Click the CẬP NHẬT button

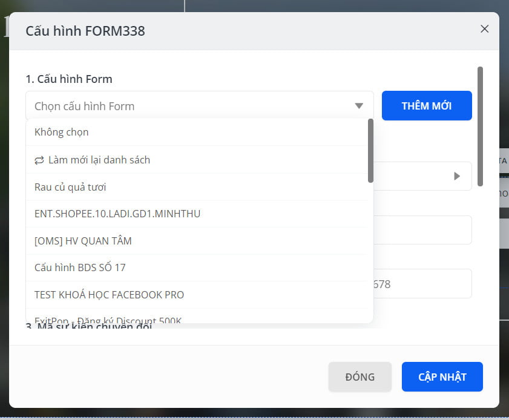pyautogui.click(x=442, y=377)
